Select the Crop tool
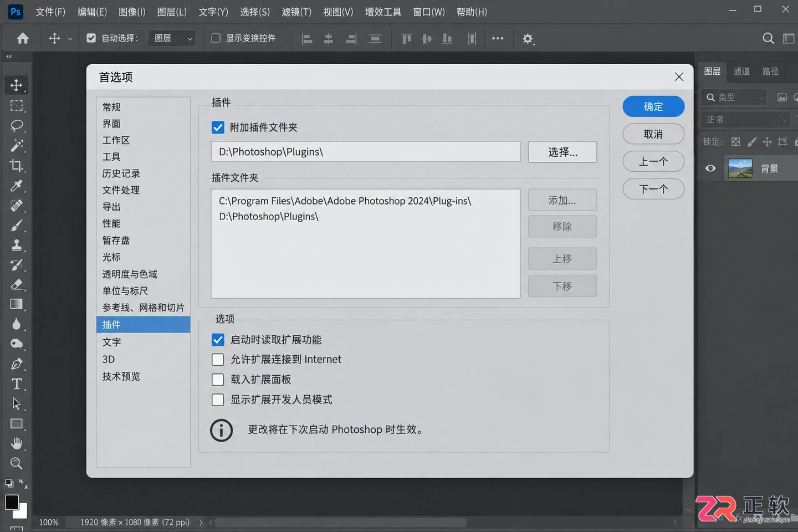This screenshot has height=532, width=798. point(17,165)
